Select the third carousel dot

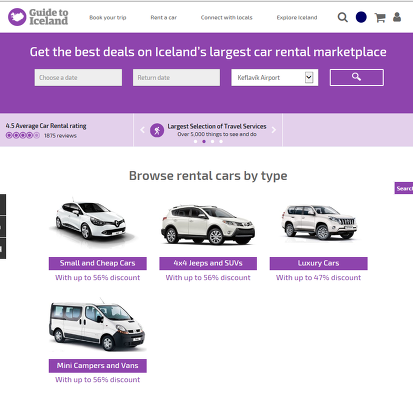coord(212,142)
